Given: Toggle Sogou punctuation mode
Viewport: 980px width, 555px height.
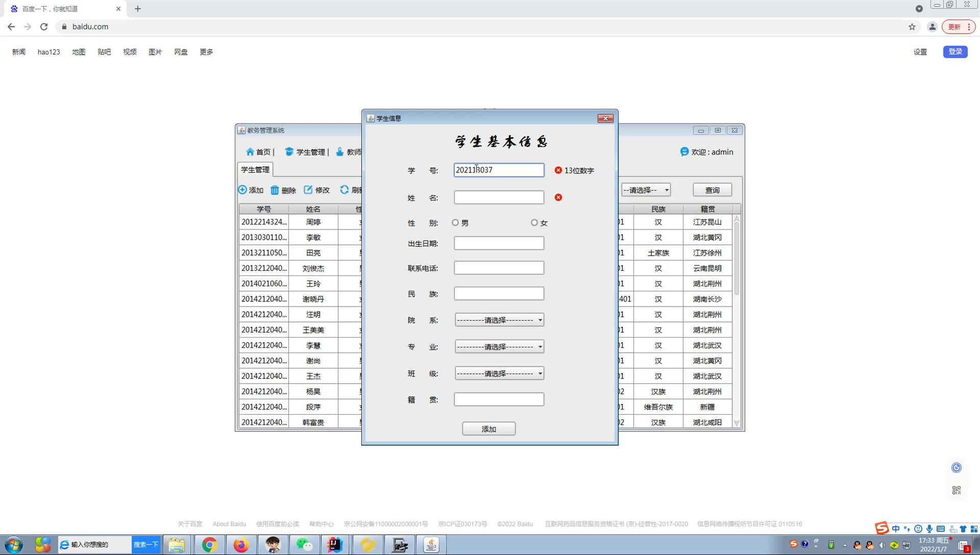Looking at the screenshot, I should pyautogui.click(x=907, y=529).
